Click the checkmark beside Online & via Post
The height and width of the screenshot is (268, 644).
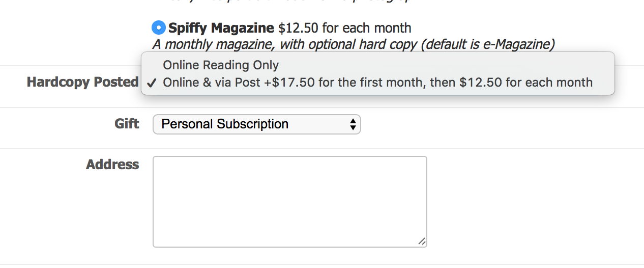pyautogui.click(x=151, y=83)
